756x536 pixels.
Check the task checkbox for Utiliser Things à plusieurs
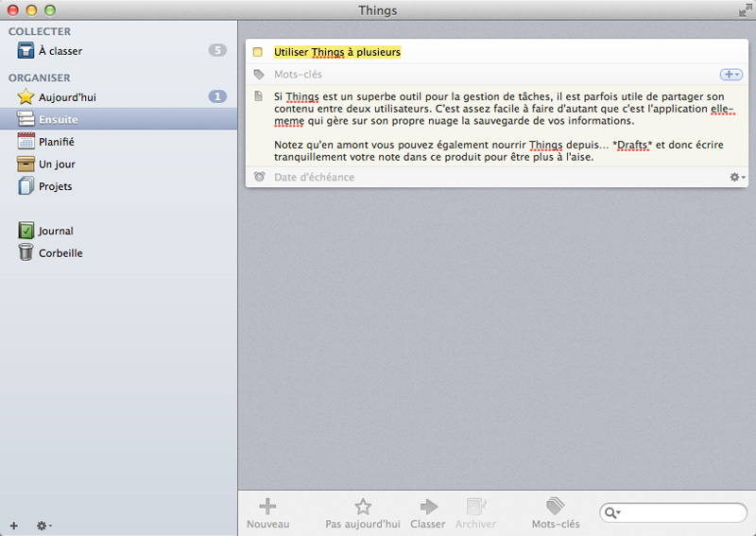[258, 52]
